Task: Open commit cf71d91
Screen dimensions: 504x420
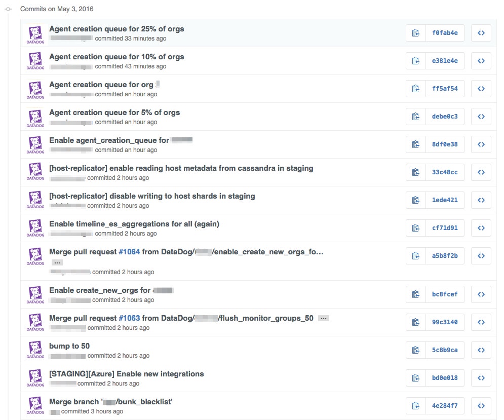Action: click(445, 227)
